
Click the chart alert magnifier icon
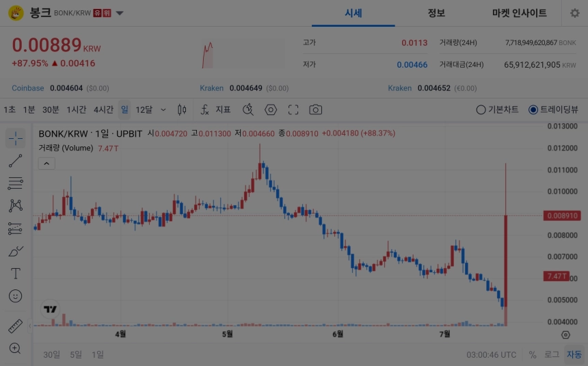click(248, 109)
